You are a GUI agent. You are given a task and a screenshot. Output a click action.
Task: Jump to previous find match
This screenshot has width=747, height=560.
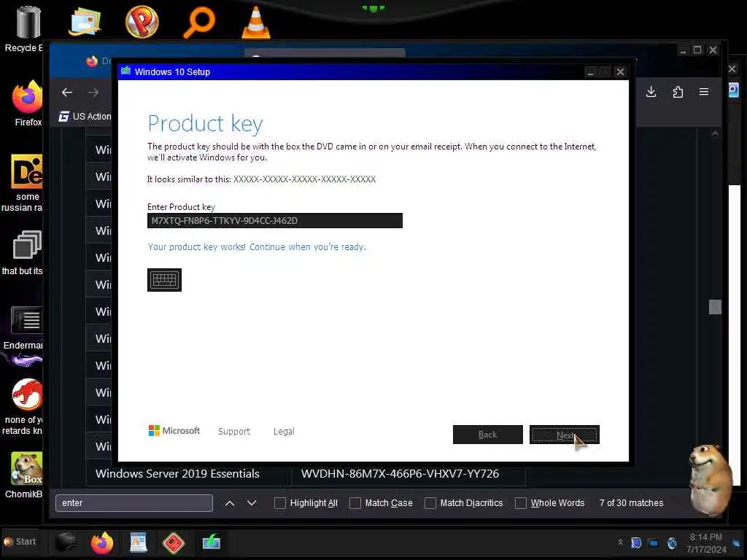point(230,503)
